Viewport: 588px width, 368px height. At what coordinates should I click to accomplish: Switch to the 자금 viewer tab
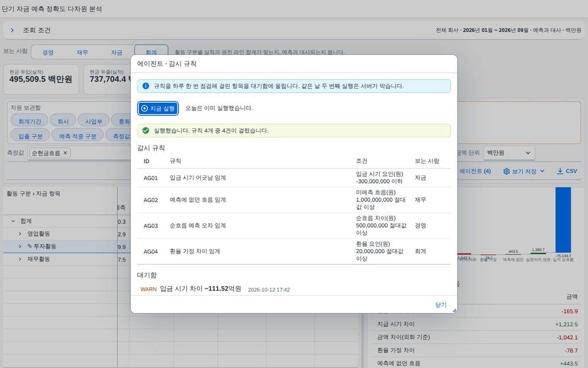(117, 52)
